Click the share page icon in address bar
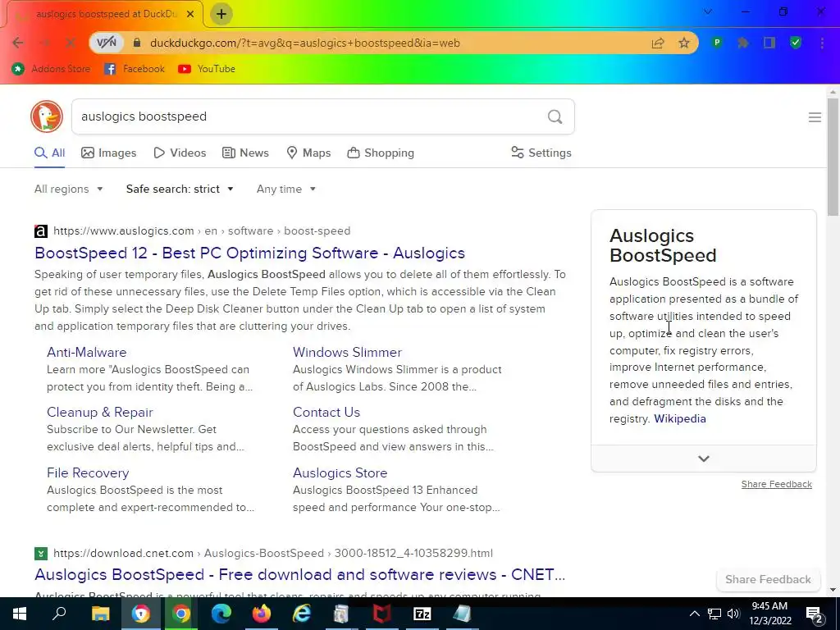840x630 pixels. pyautogui.click(x=658, y=43)
